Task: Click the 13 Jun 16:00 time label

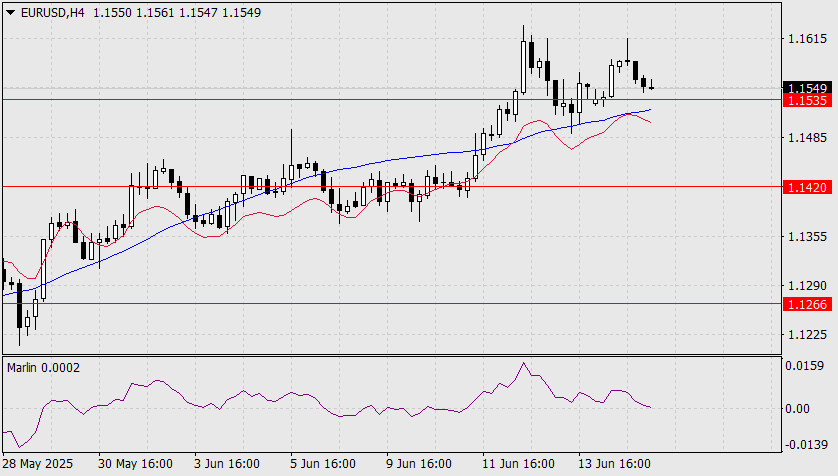Action: point(615,463)
